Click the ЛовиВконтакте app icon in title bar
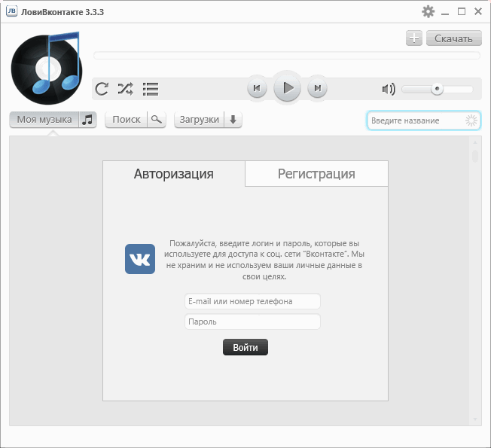491x448 pixels. tap(12, 11)
